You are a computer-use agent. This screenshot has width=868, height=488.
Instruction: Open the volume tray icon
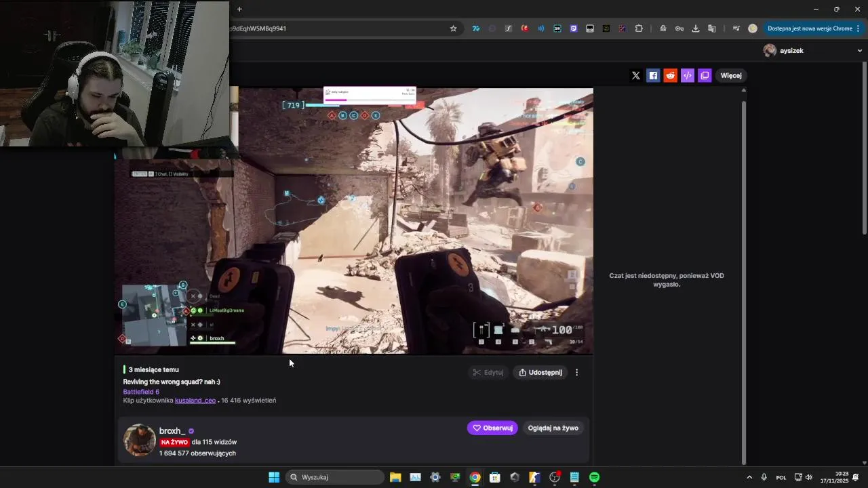pyautogui.click(x=808, y=477)
